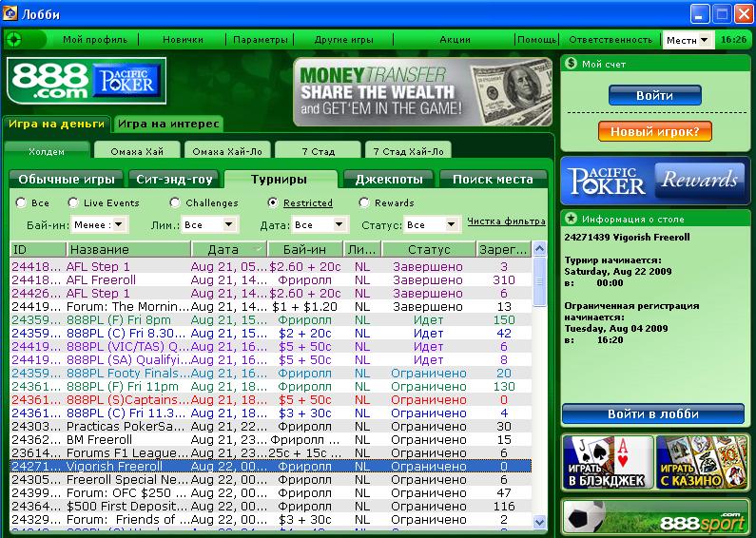Open the Местн time zone dropdown

(x=688, y=40)
